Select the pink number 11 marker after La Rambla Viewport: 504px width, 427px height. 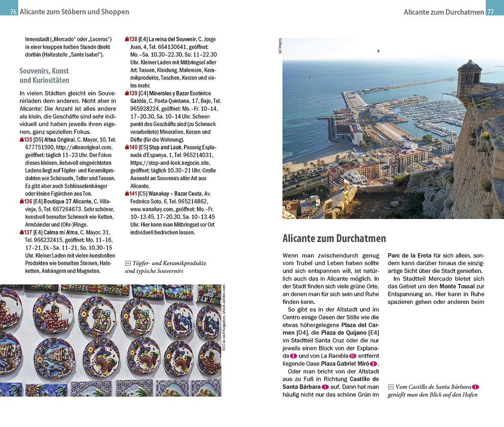pyautogui.click(x=352, y=356)
